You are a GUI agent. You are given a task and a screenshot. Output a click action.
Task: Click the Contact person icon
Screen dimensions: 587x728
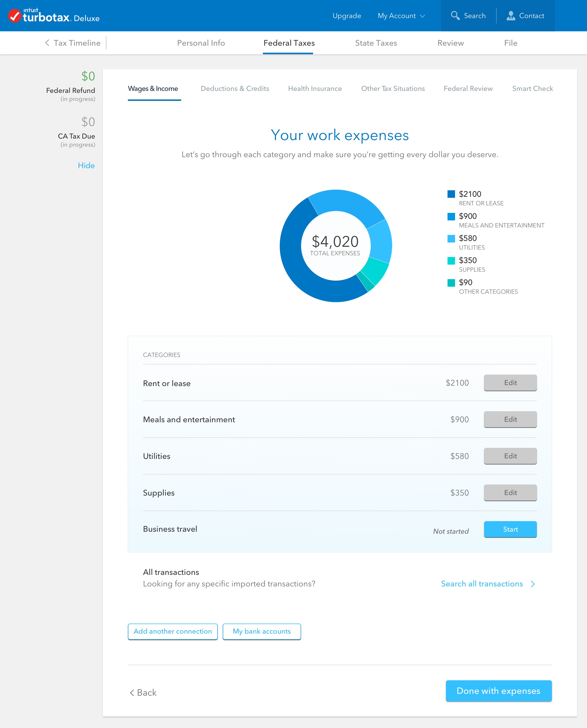tap(510, 16)
